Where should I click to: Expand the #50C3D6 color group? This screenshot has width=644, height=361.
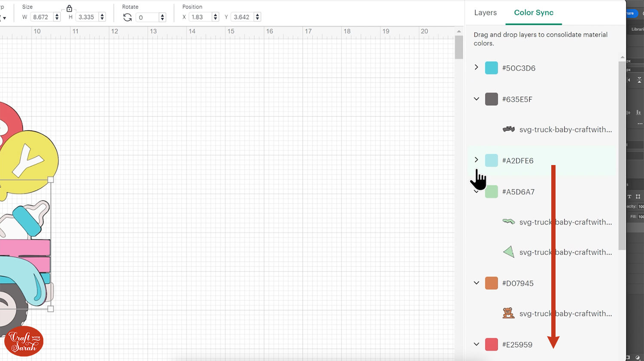point(476,67)
